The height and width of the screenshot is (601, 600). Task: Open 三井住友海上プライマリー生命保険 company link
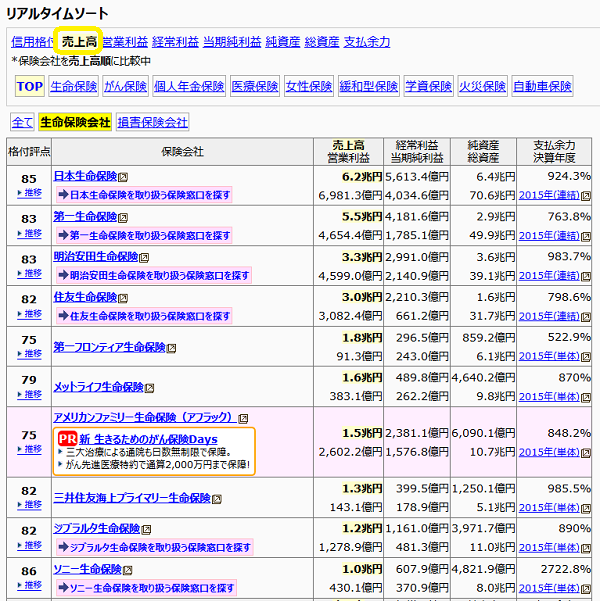pos(132,498)
